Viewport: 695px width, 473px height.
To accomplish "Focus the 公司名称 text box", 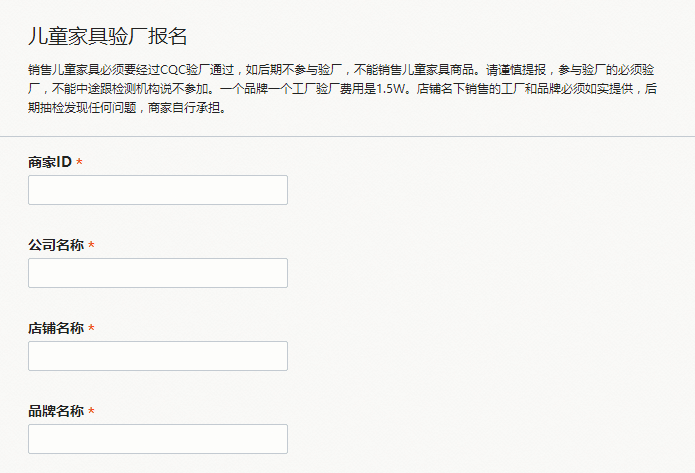I will (158, 273).
